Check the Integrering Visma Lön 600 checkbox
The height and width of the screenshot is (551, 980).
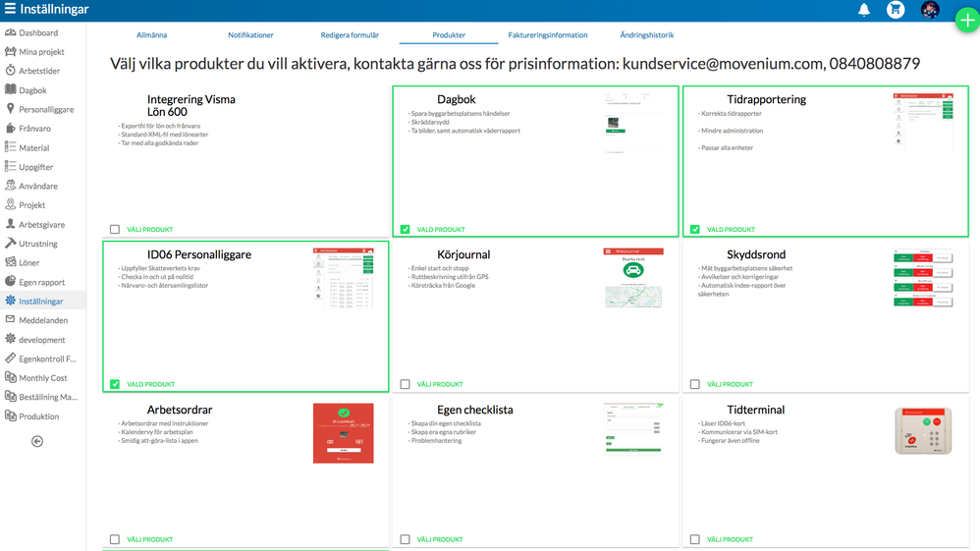tap(115, 230)
